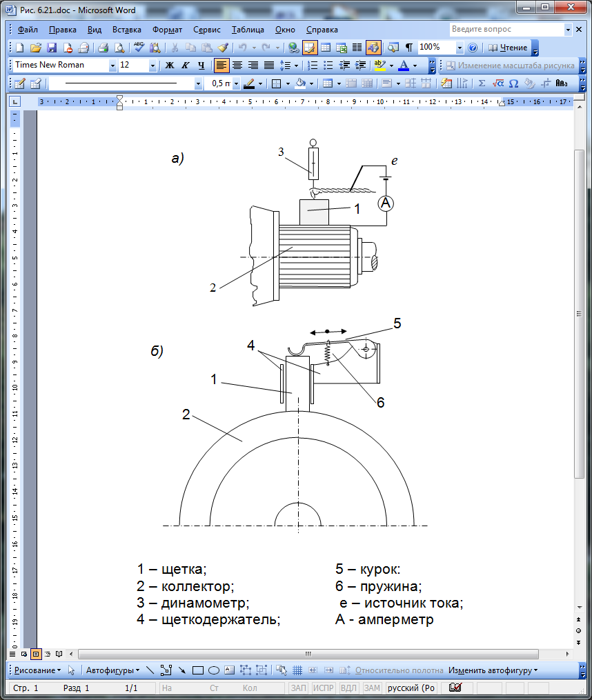Insert a table from the standard toolbar
This screenshot has width=592, height=700.
pyautogui.click(x=326, y=48)
